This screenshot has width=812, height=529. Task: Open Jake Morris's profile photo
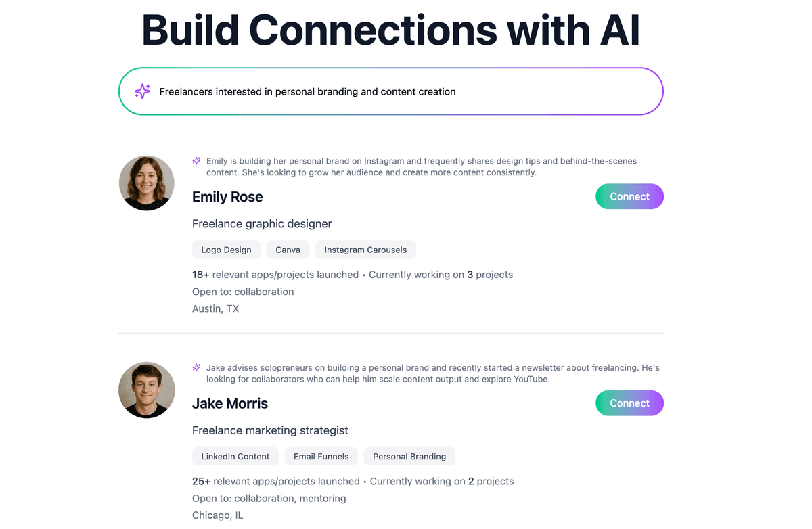[x=147, y=390]
